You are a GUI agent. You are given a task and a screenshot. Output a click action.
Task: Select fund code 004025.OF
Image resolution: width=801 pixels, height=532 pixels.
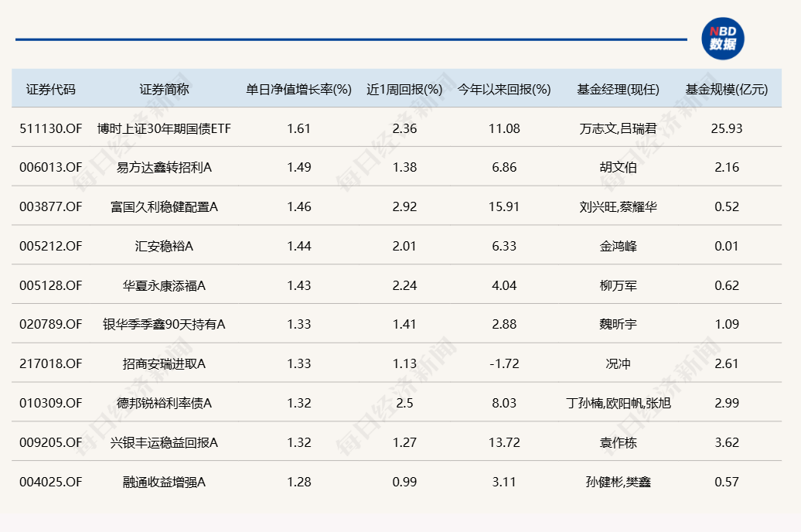point(50,482)
